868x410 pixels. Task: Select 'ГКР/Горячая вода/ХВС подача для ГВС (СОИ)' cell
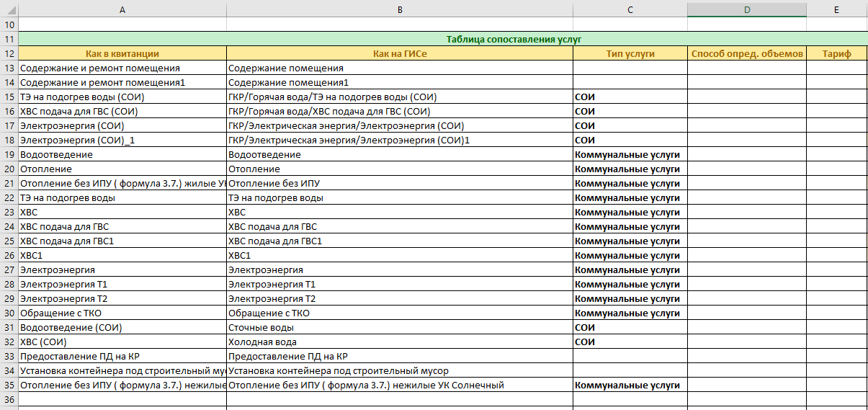click(400, 111)
